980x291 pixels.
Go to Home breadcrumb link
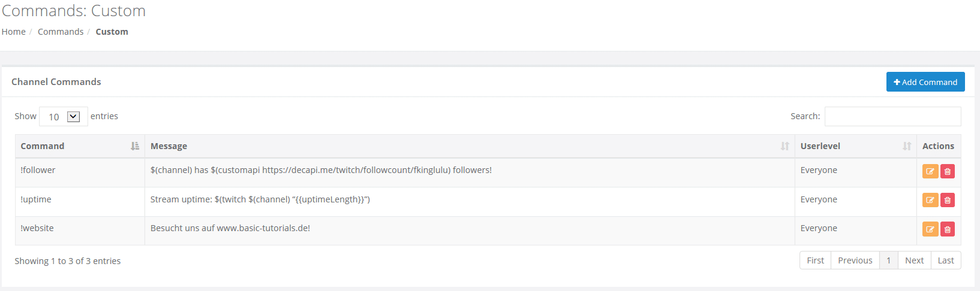14,32
